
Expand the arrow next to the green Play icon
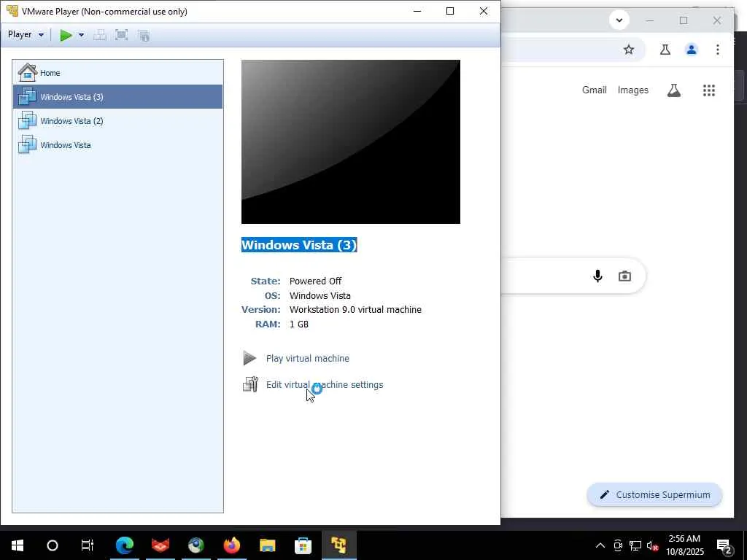81,35
